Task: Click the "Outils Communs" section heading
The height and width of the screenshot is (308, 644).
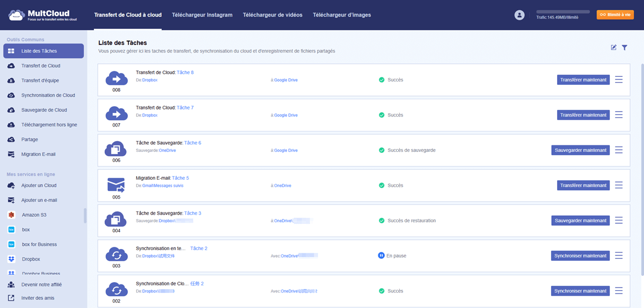Action: [x=25, y=40]
